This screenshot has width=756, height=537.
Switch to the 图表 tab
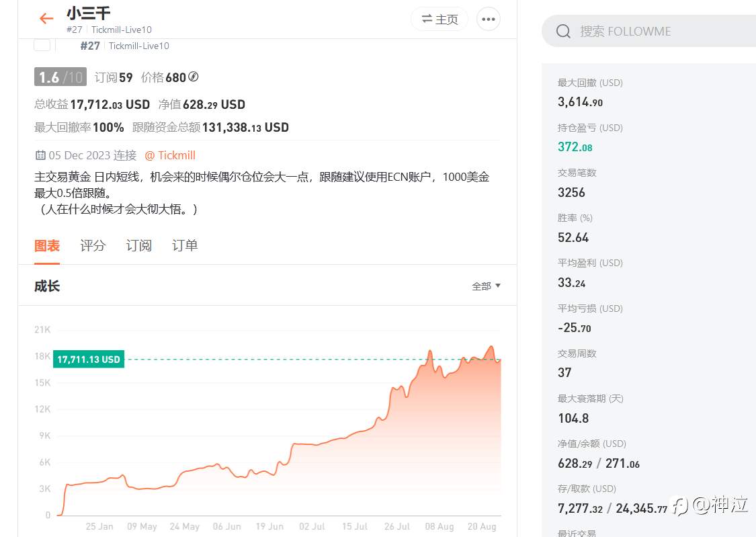pyautogui.click(x=47, y=246)
